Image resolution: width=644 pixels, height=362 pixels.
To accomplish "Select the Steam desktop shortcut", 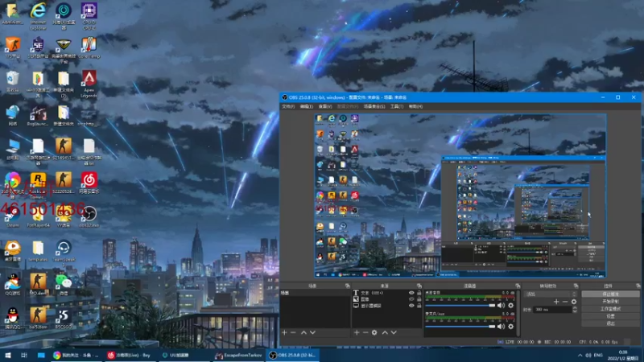I will click(x=13, y=217).
